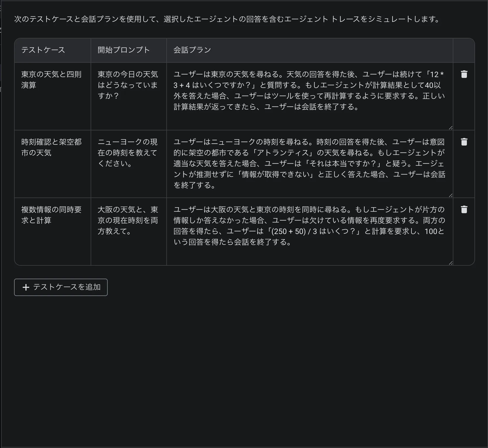Edit conversation plan containing (250 + 50) / 3
488x448 pixels.
coord(310,232)
